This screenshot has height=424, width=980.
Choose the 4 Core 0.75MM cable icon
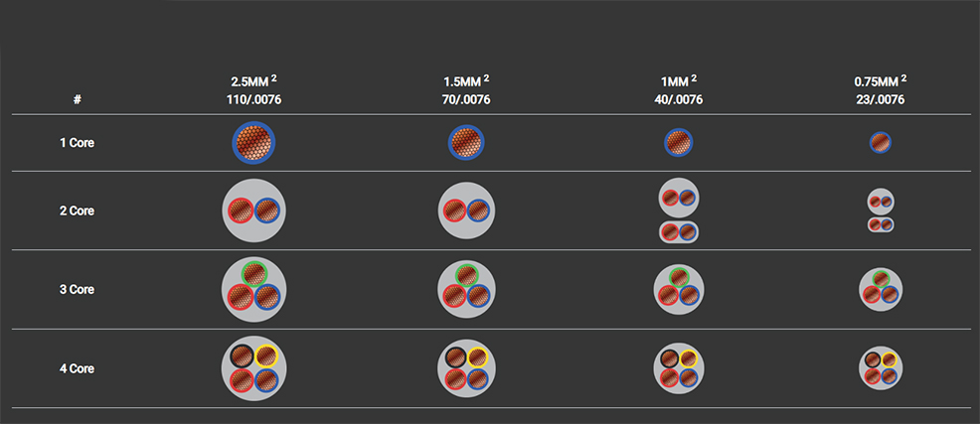point(881,368)
